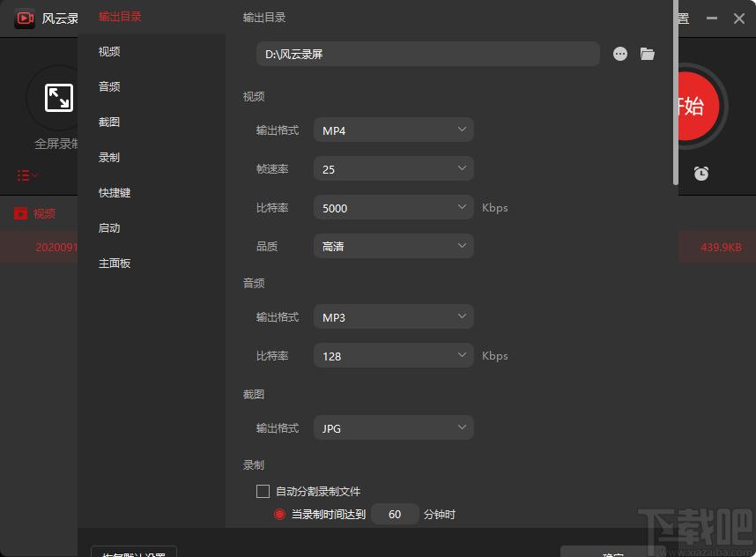Viewport: 756px width, 557px height.
Task: Open the output folder icon
Action: (x=647, y=54)
